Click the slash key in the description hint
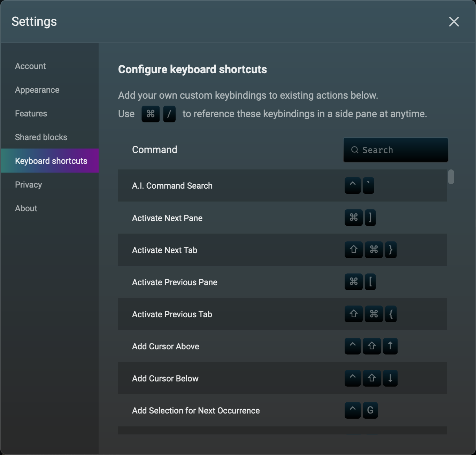This screenshot has width=476, height=455. point(169,114)
